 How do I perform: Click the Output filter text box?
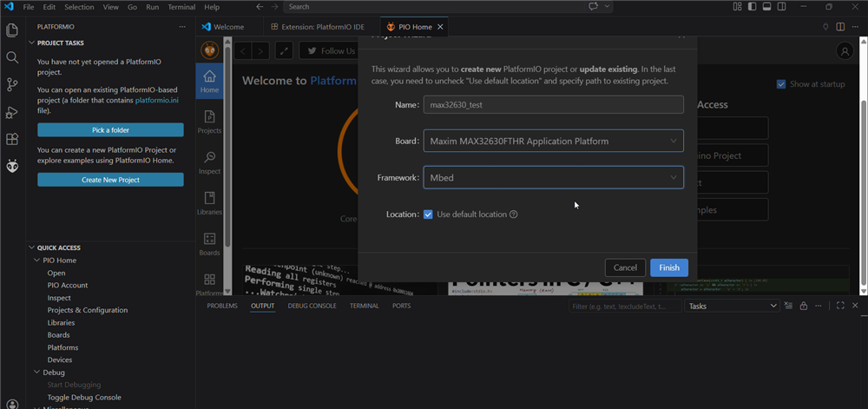[625, 306]
